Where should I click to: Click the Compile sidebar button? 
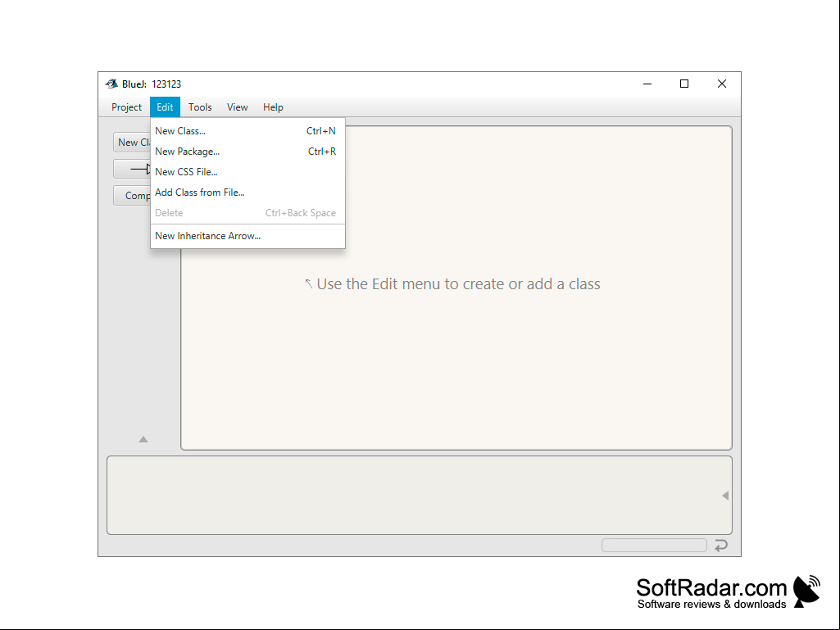tap(132, 196)
